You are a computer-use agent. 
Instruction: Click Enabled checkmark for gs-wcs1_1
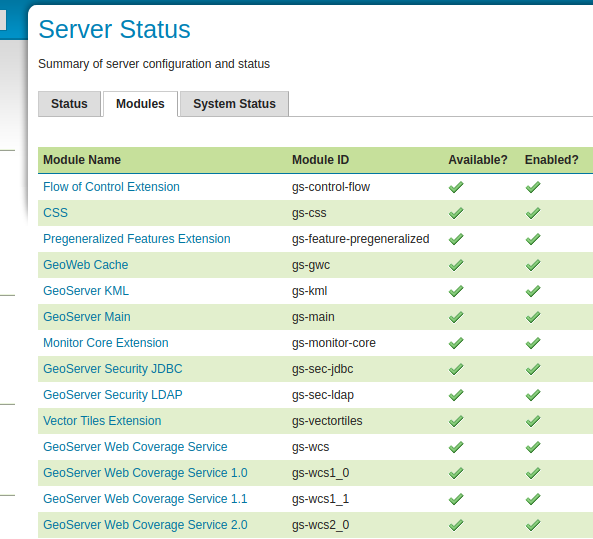[533, 499]
